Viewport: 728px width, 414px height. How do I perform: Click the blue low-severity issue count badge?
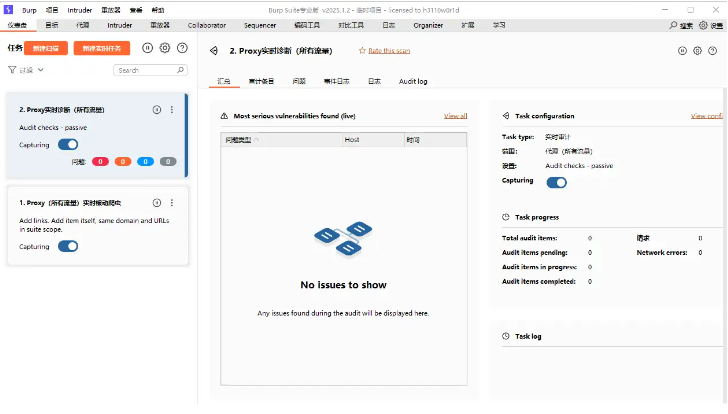[x=145, y=162]
